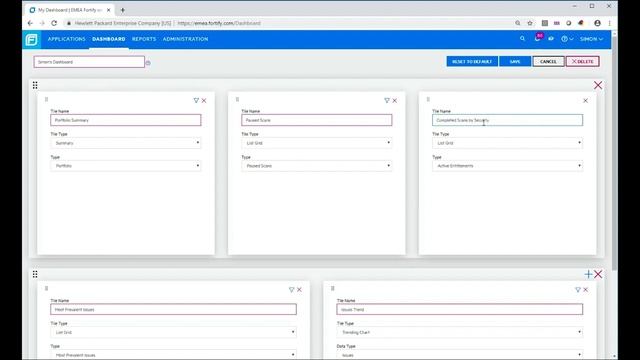The height and width of the screenshot is (360, 640).
Task: Save the dashboard
Action: pos(515,62)
